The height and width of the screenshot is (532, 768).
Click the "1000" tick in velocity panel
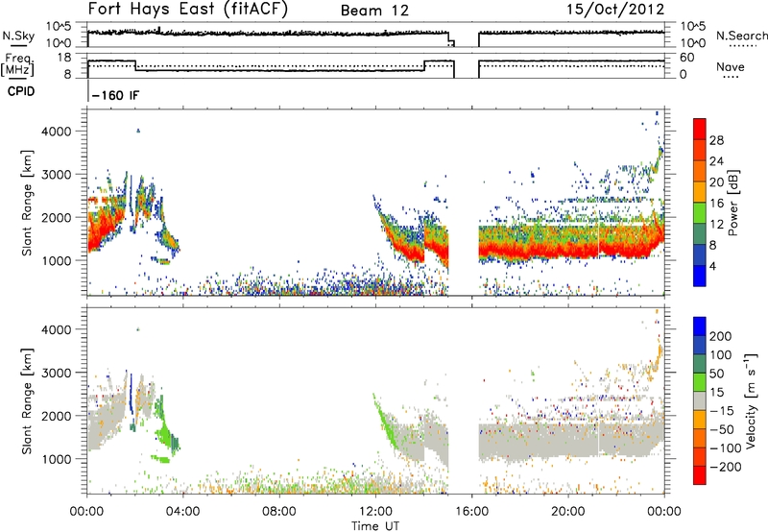pyautogui.click(x=57, y=459)
